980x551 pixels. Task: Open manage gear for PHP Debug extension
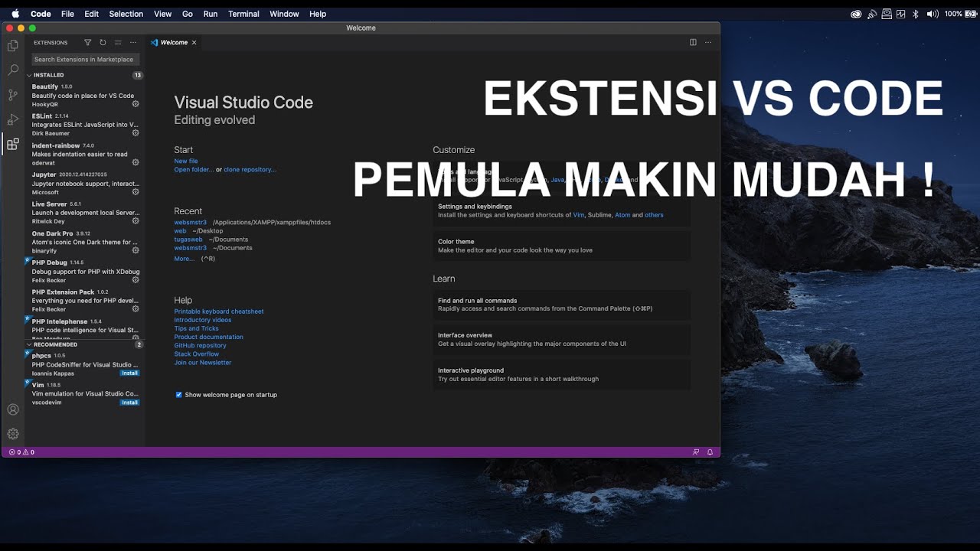pyautogui.click(x=136, y=280)
